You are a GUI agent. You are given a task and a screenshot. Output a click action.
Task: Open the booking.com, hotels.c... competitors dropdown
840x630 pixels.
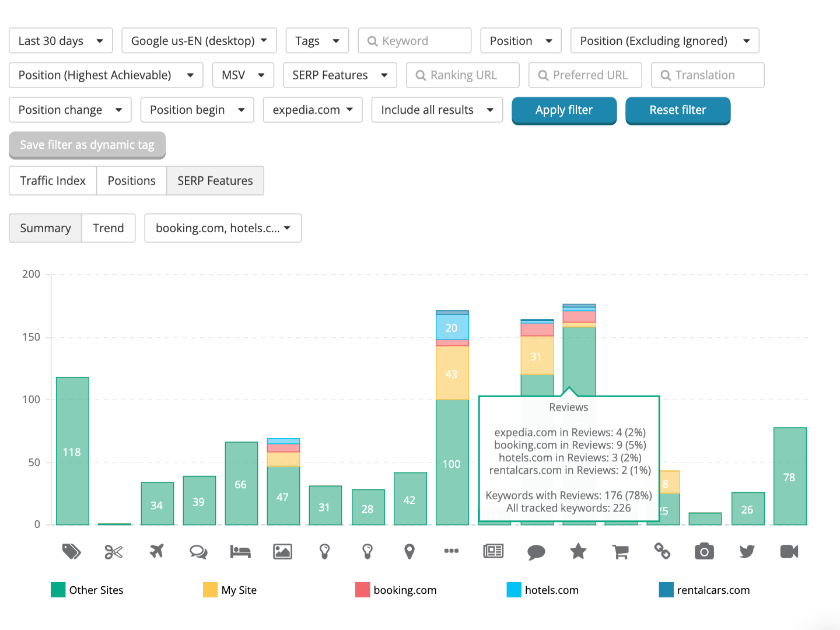point(223,228)
